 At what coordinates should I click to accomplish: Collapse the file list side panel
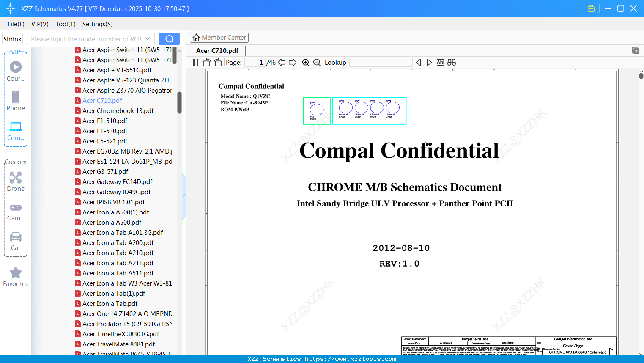(184, 195)
